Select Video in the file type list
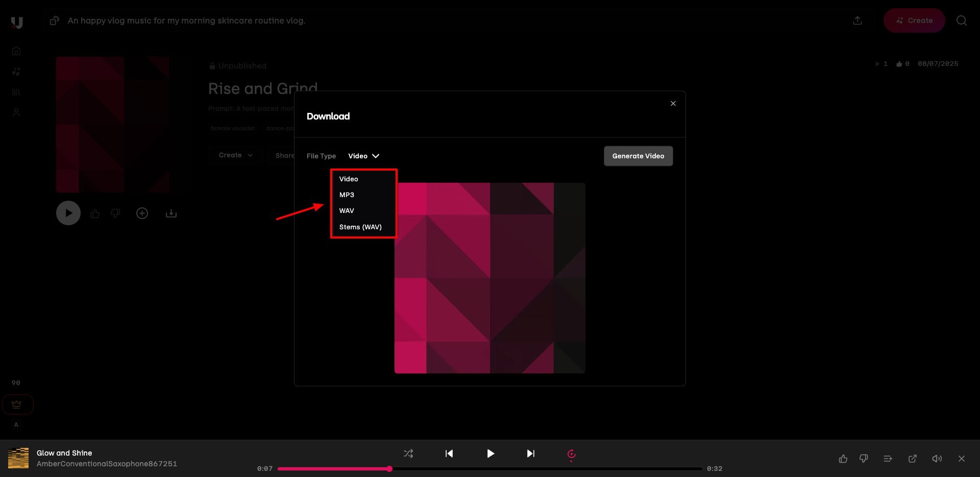This screenshot has width=980, height=477. tap(349, 179)
